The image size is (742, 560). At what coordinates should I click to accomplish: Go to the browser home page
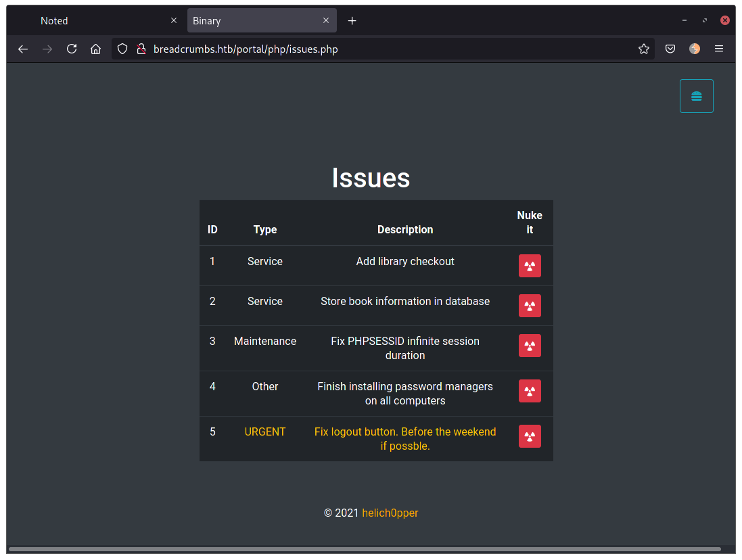(x=95, y=49)
